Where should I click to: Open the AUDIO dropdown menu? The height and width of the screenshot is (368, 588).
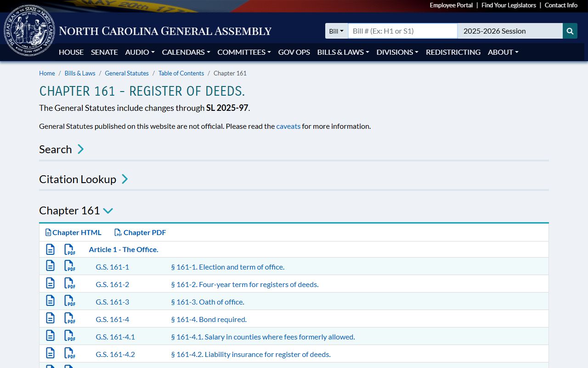pos(140,52)
